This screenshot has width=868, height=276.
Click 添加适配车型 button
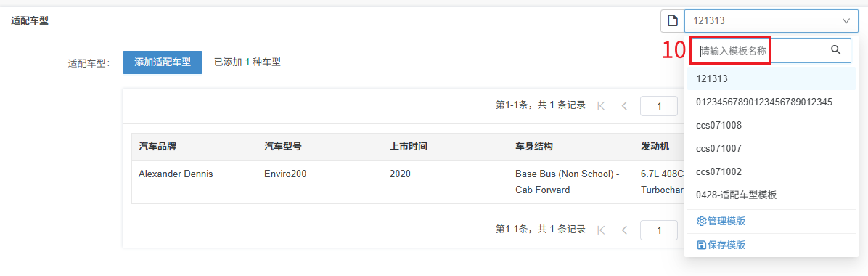click(162, 62)
